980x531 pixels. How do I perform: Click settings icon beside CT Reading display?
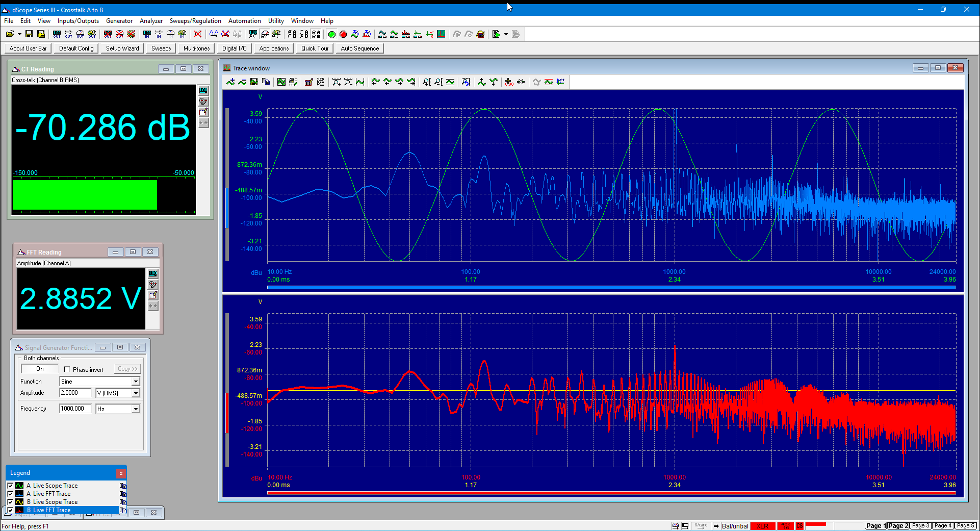(x=203, y=101)
